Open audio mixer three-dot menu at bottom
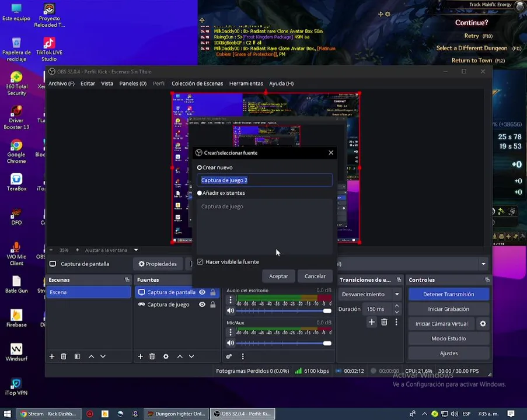The height and width of the screenshot is (420, 527). pyautogui.click(x=243, y=356)
